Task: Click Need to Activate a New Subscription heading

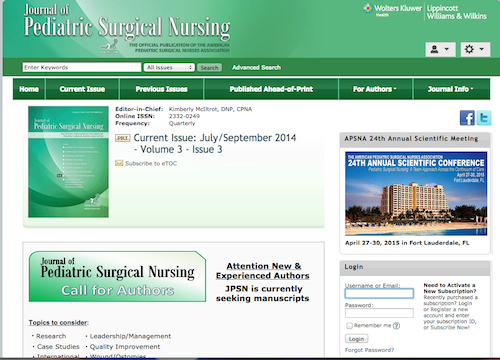Action: (x=450, y=288)
